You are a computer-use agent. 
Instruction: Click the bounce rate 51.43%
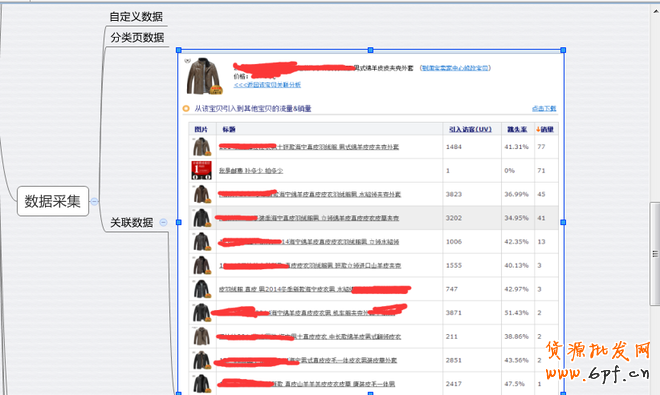(516, 312)
